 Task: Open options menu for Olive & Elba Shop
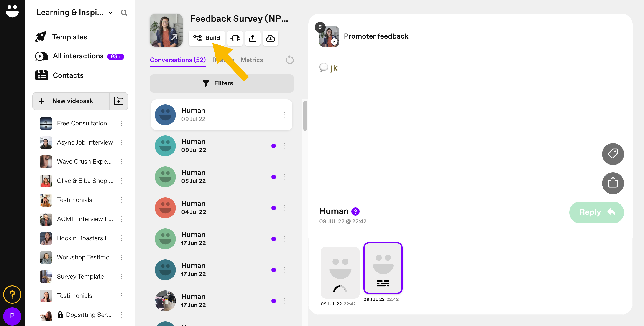click(122, 181)
